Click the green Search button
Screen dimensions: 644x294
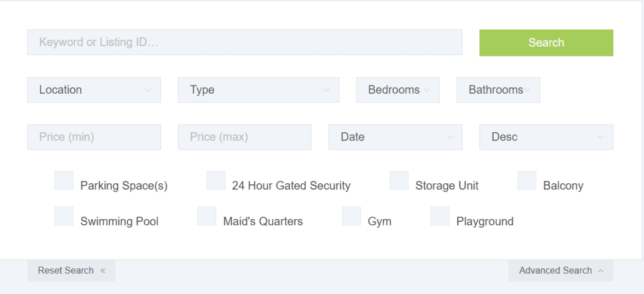(x=546, y=42)
